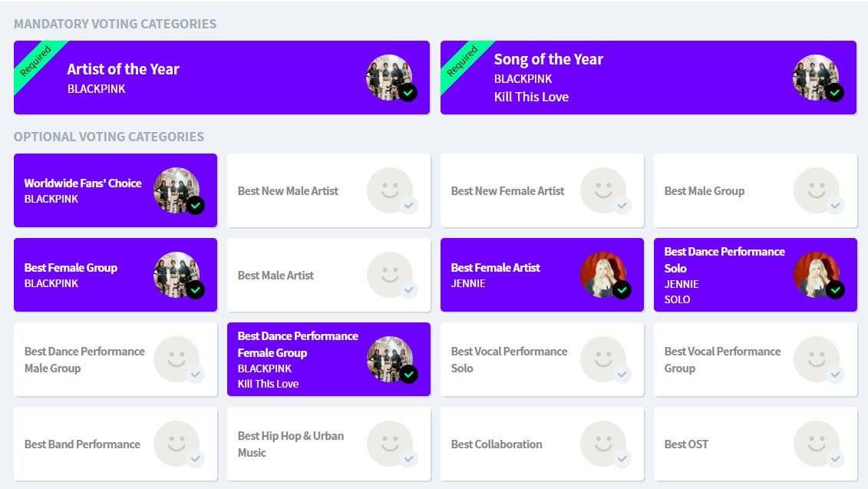Click the smiley icon for Best Hip Hop & Urban Music
This screenshot has height=489, width=868.
click(390, 444)
